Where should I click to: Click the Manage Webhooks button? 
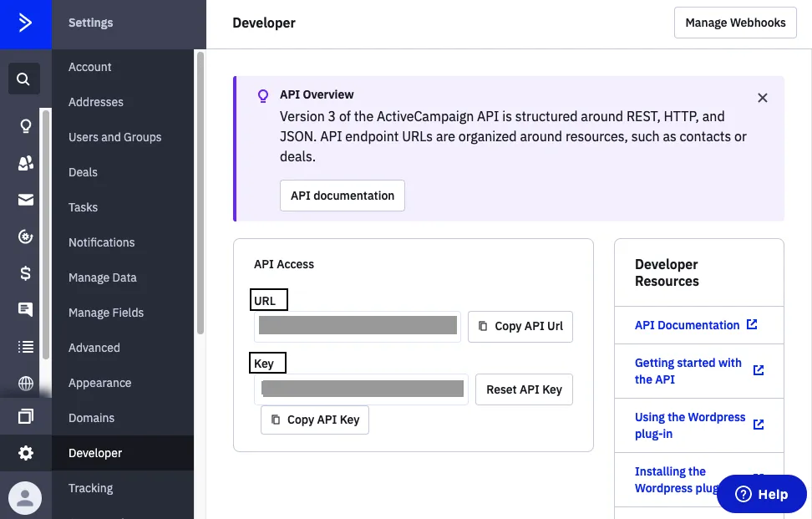tap(735, 23)
